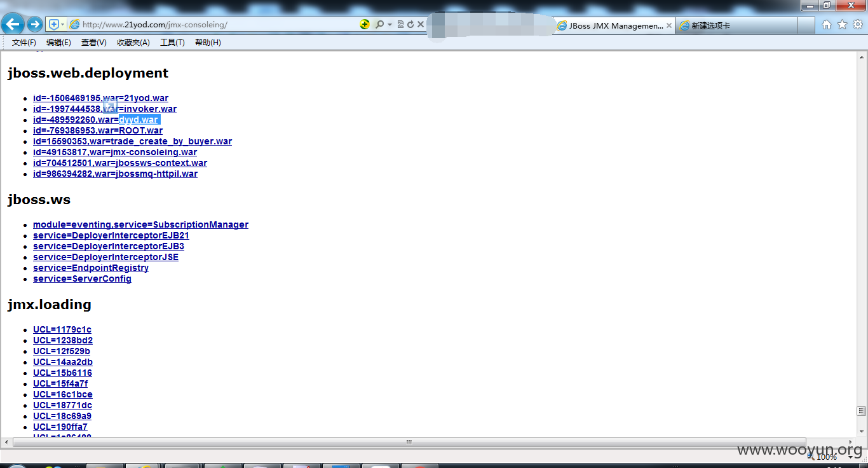Open the UCL=16c1bce link

click(x=63, y=394)
